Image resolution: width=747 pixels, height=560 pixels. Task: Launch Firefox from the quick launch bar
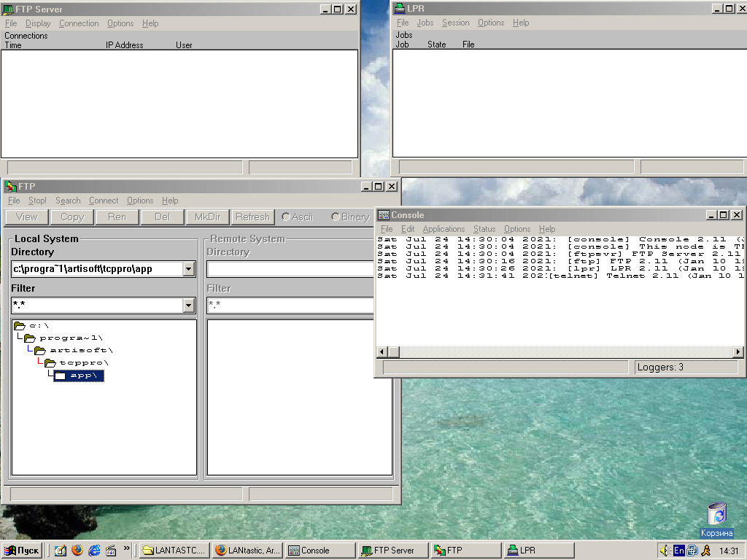point(77,551)
